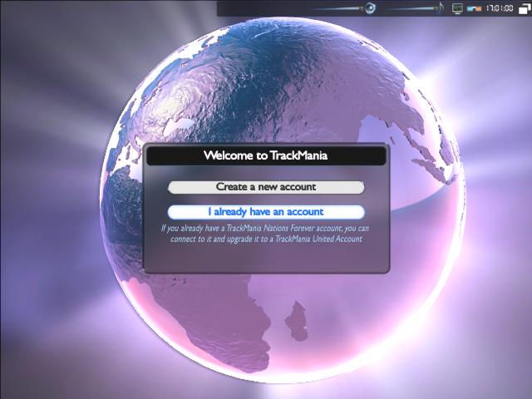This screenshot has width=532, height=399.
Task: Click the 17:01:00 clock display
Action: 500,7
